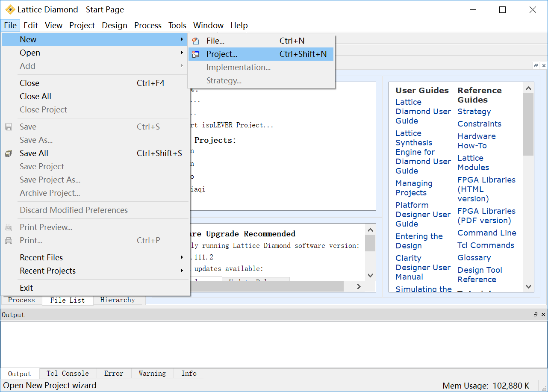Image resolution: width=548 pixels, height=392 pixels.
Task: Close the Start Page panel with its X icon
Action: 544,65
